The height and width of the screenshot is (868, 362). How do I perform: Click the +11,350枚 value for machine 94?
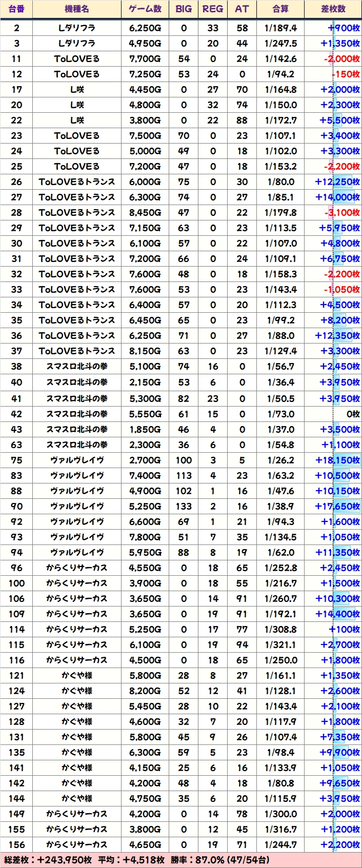(337, 552)
